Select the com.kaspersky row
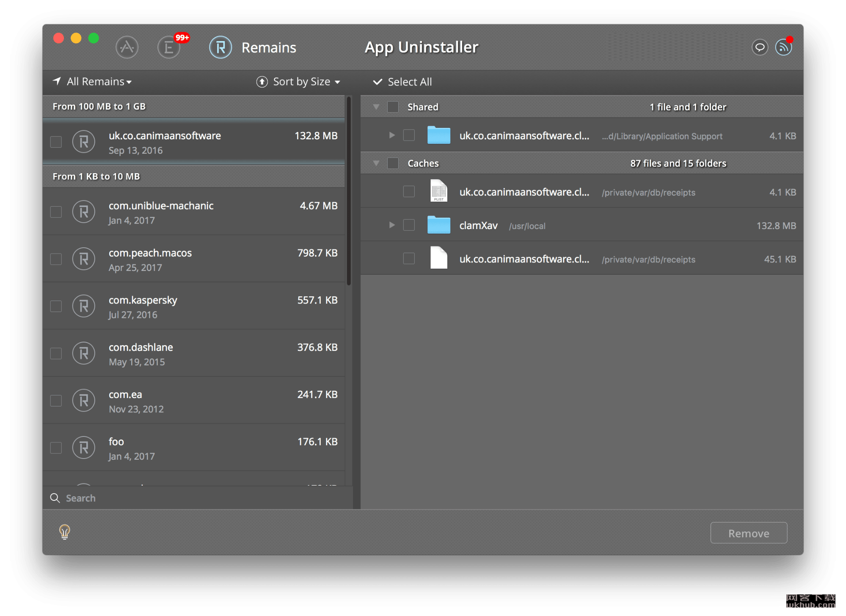Viewport: 846px width, 616px height. (194, 306)
